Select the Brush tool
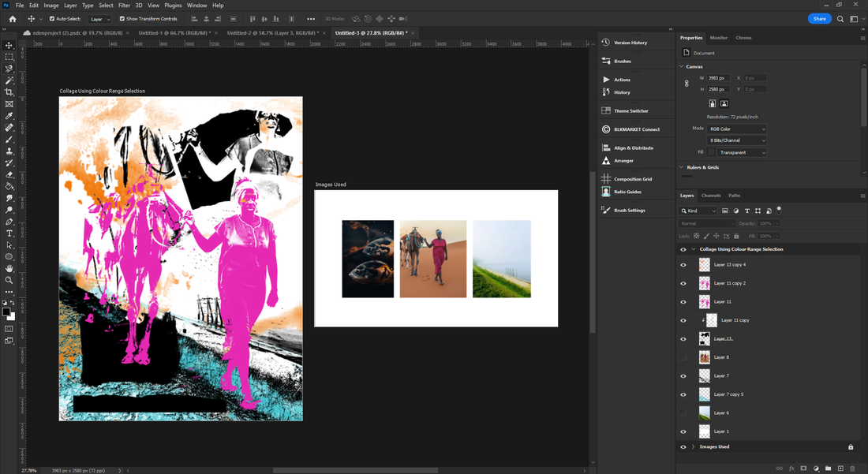The image size is (868, 474). [x=9, y=140]
